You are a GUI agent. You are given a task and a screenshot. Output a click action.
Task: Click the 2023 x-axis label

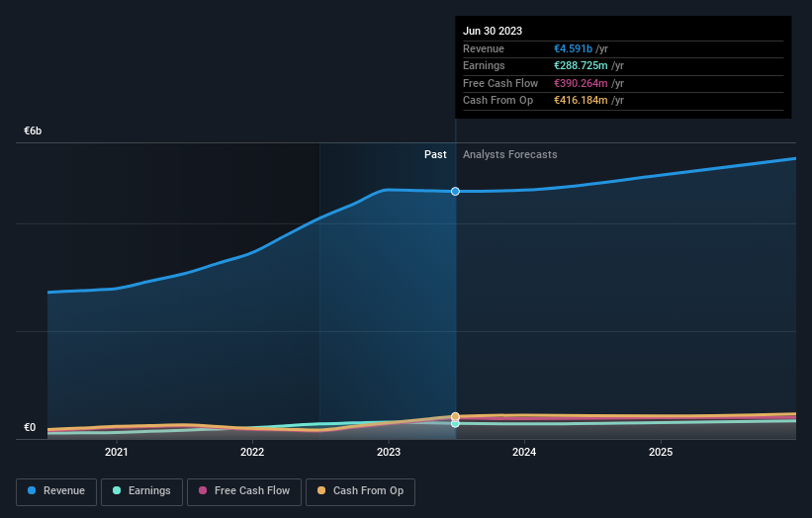(389, 453)
